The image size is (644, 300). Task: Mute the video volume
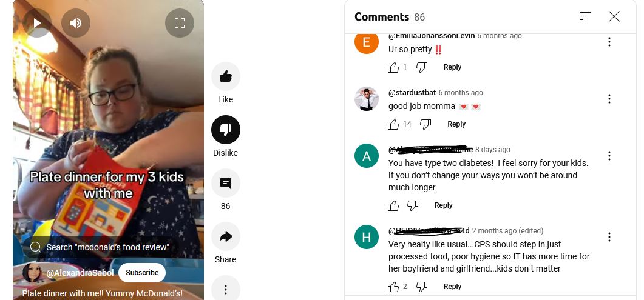pyautogui.click(x=76, y=23)
